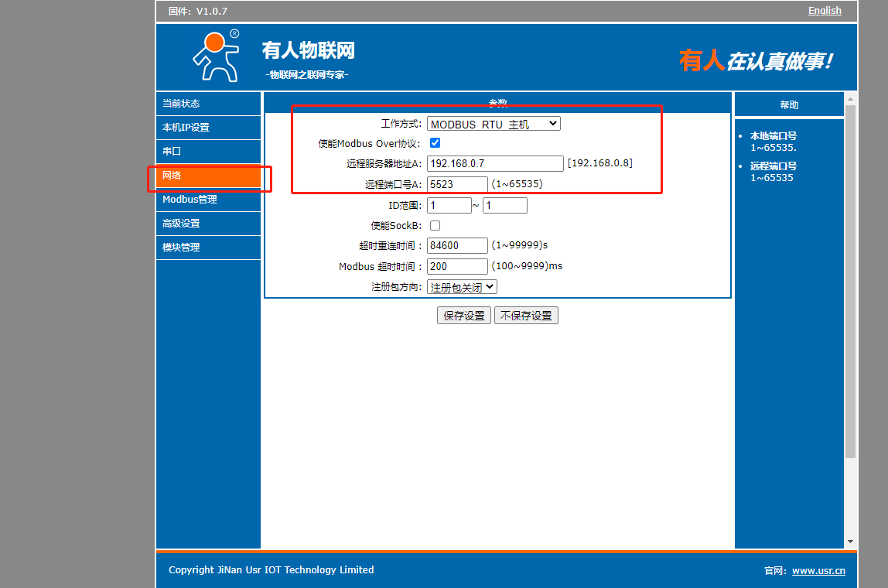Click the scrollbar down arrow
Viewport: 888px width, 588px height.
(x=851, y=542)
